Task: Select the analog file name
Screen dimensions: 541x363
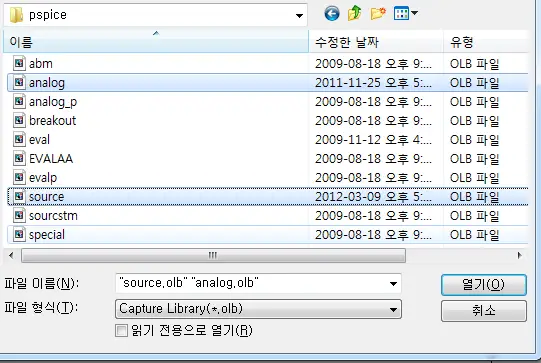Action: 47,83
